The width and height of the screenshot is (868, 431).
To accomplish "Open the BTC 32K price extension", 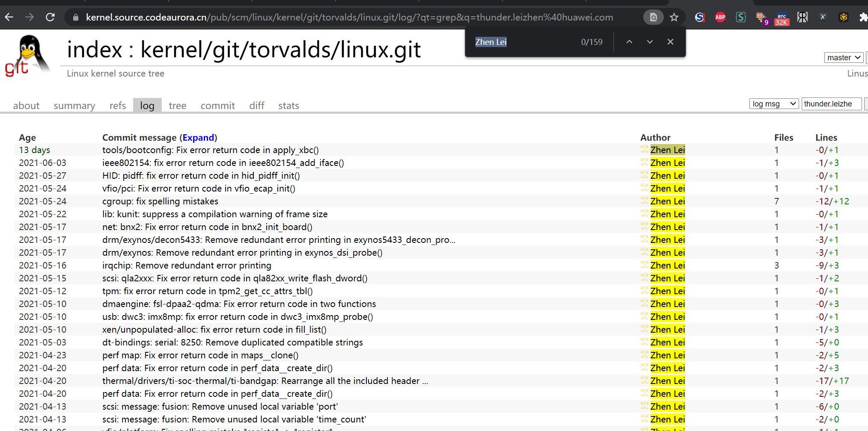I will pyautogui.click(x=782, y=18).
